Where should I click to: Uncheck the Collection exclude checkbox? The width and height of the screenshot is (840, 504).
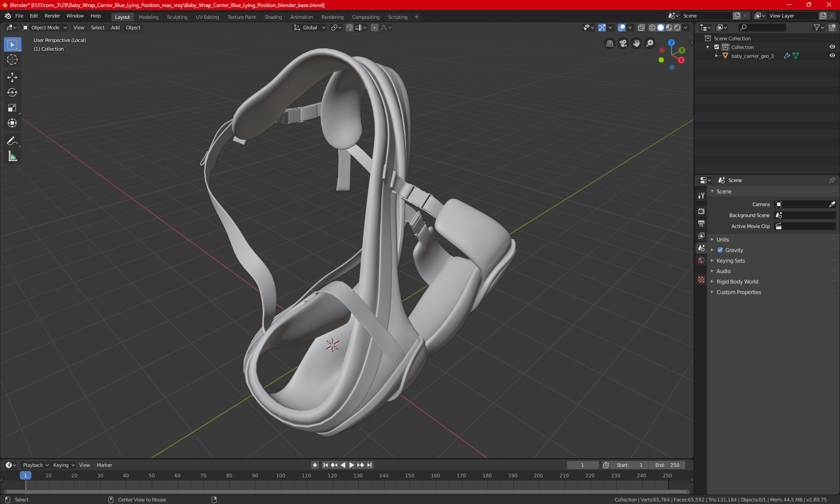(717, 47)
